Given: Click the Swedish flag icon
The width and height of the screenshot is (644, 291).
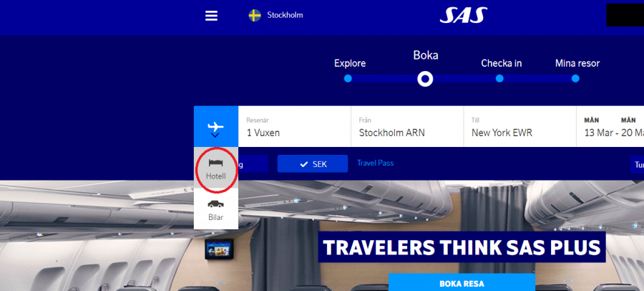Looking at the screenshot, I should coord(255,16).
